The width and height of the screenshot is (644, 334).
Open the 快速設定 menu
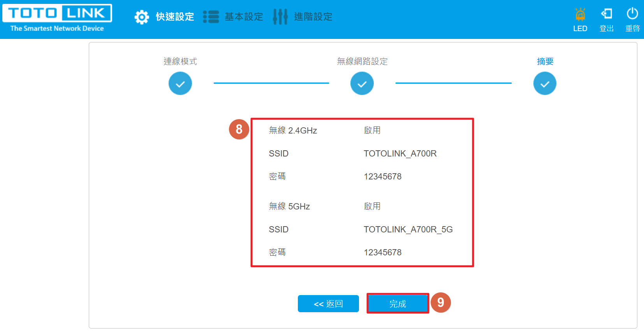click(x=175, y=17)
